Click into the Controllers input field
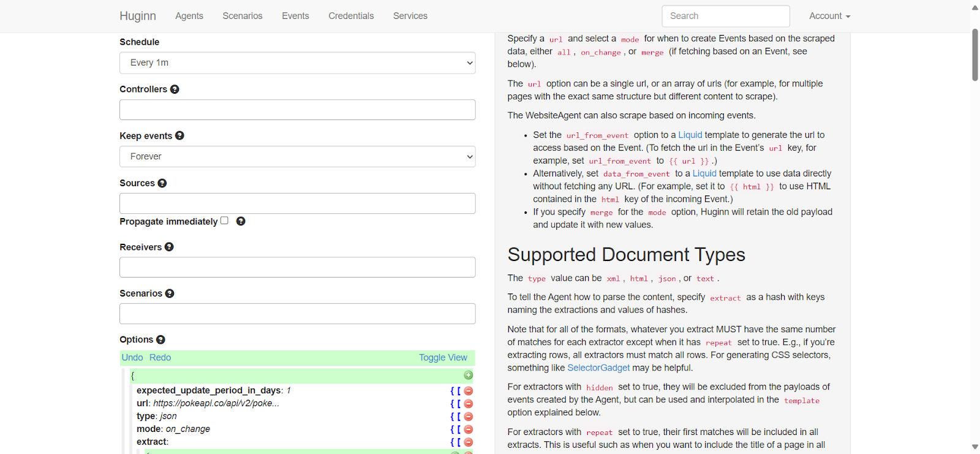980x454 pixels. point(298,110)
